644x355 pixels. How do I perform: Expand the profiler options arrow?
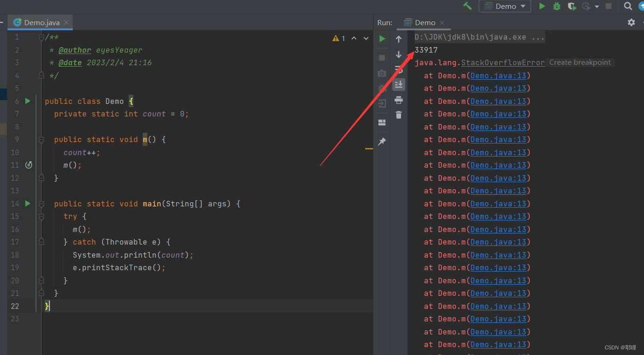click(597, 7)
